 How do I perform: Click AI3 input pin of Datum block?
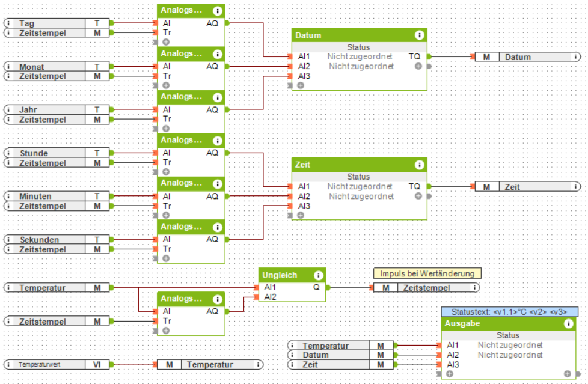pyautogui.click(x=290, y=76)
